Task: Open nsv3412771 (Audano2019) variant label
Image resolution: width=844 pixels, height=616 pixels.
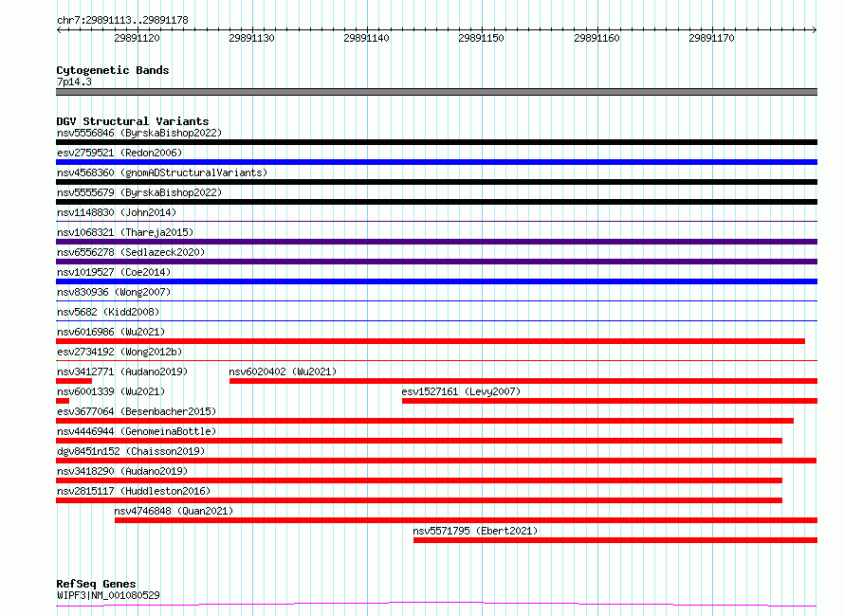Action: (122, 371)
